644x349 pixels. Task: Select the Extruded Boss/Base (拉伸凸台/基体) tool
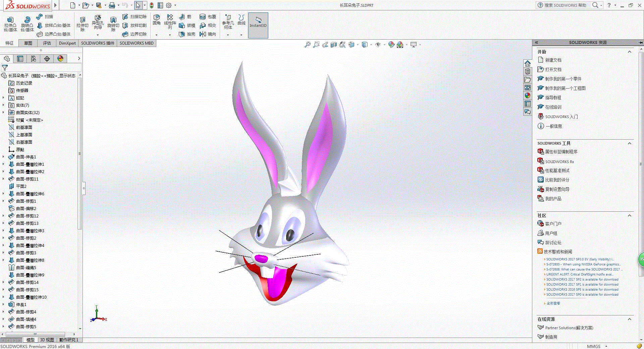coord(10,24)
